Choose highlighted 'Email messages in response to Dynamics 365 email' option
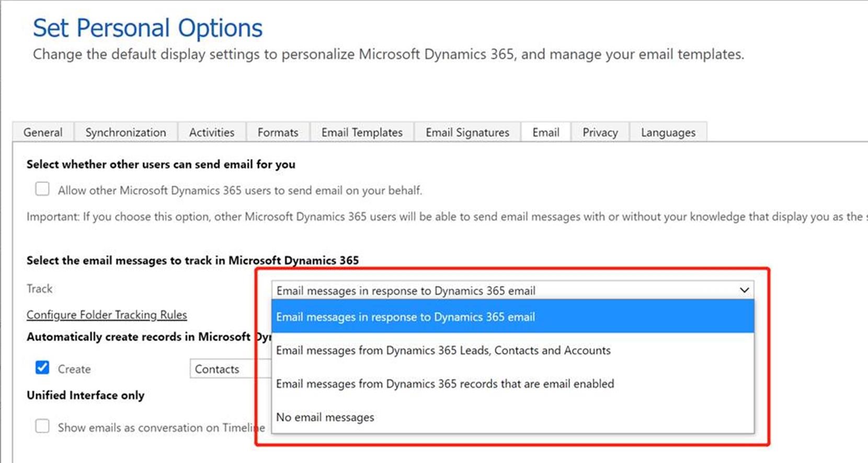Screen dimensions: 868x463 (x=513, y=317)
